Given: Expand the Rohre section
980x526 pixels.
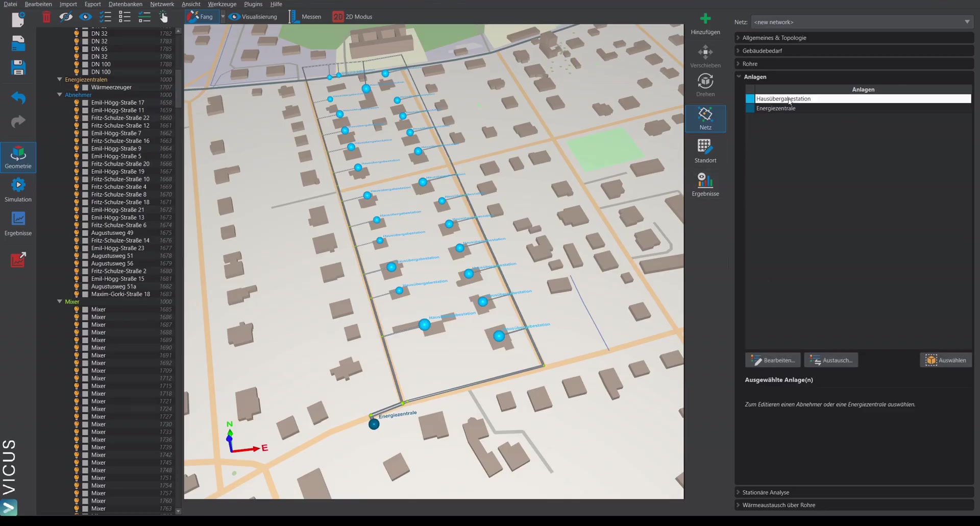Looking at the screenshot, I should click(854, 64).
